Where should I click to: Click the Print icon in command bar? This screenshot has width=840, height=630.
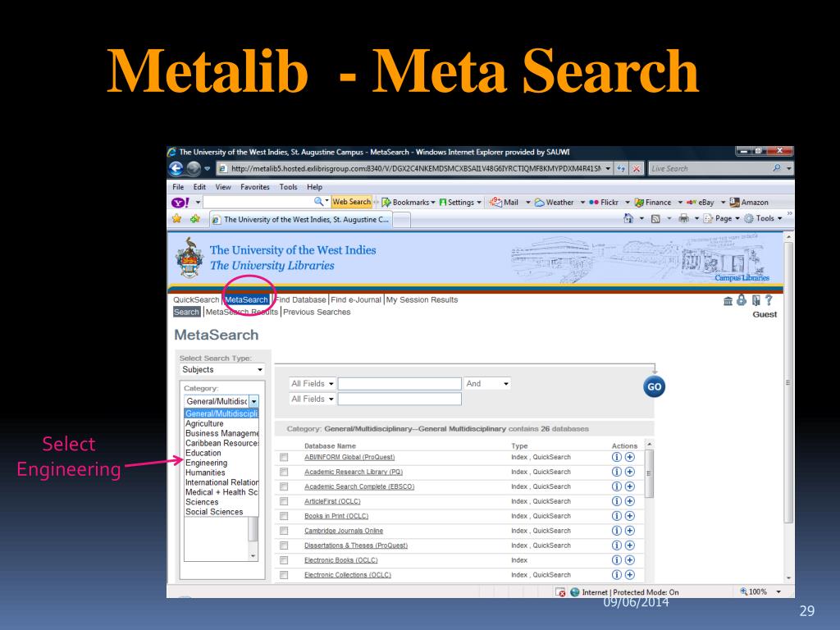tap(683, 218)
